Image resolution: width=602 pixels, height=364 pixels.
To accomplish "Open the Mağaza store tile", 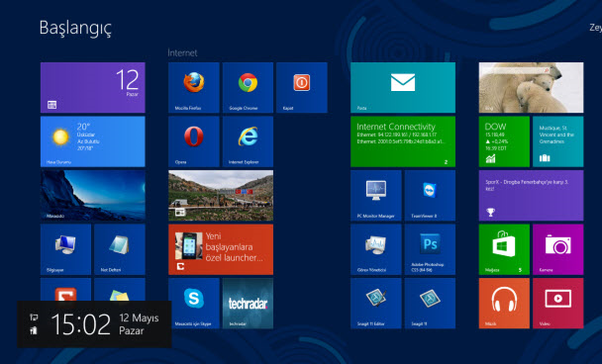I will coord(504,249).
